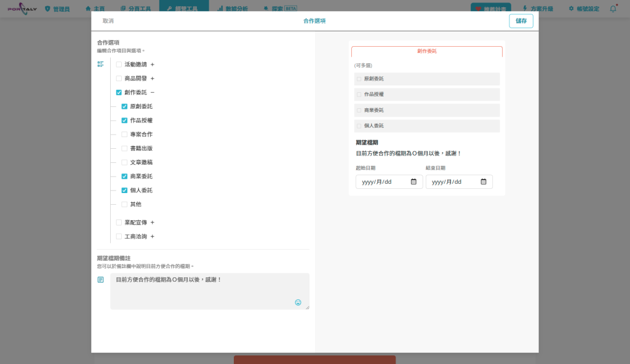
Task: Click the note icon beside 期望檔期備註 textarea
Action: [x=101, y=280]
